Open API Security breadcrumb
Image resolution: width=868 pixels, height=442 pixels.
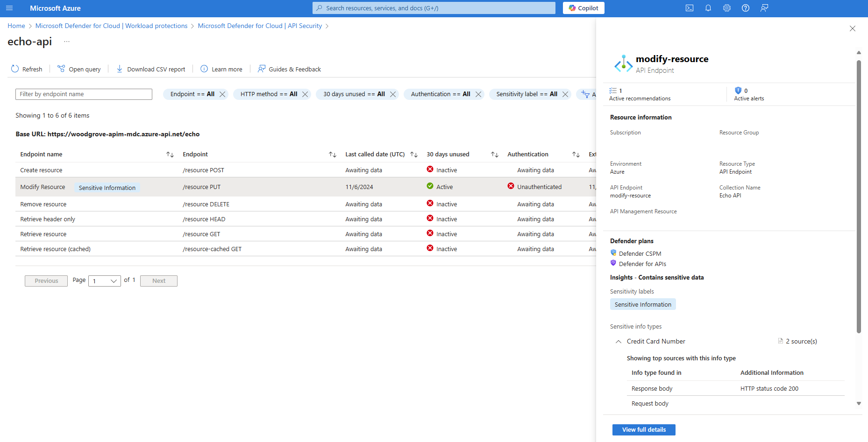click(x=260, y=26)
